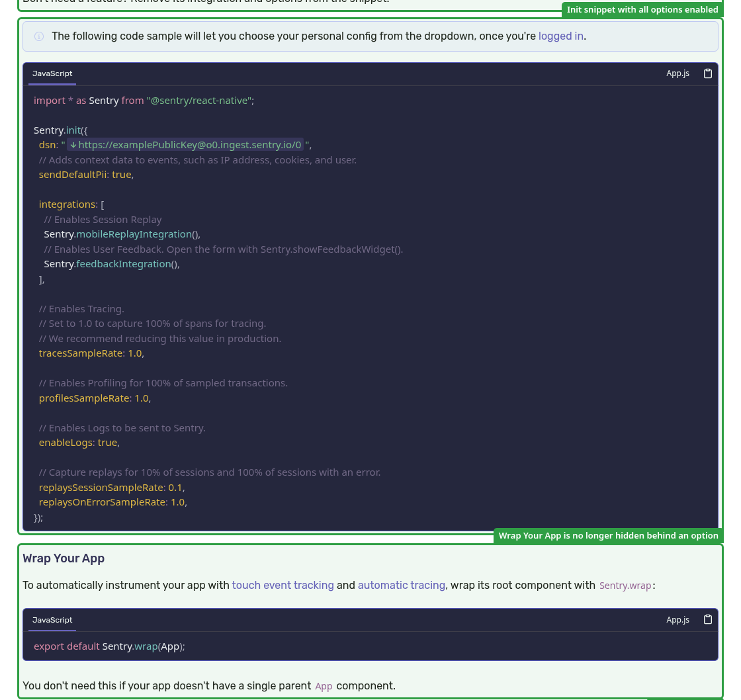
Task: Click the 'integrations: [' line
Action: (x=71, y=204)
